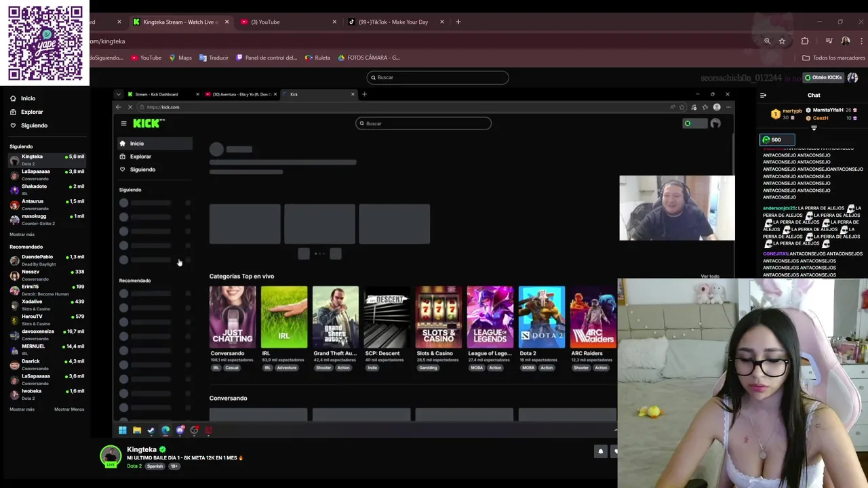Open media control icon in browser toolbar

tap(829, 41)
